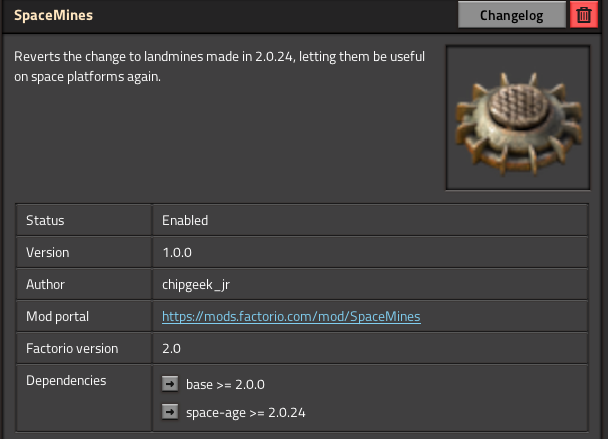Click the Enabled status value
The image size is (608, 439).
point(185,220)
